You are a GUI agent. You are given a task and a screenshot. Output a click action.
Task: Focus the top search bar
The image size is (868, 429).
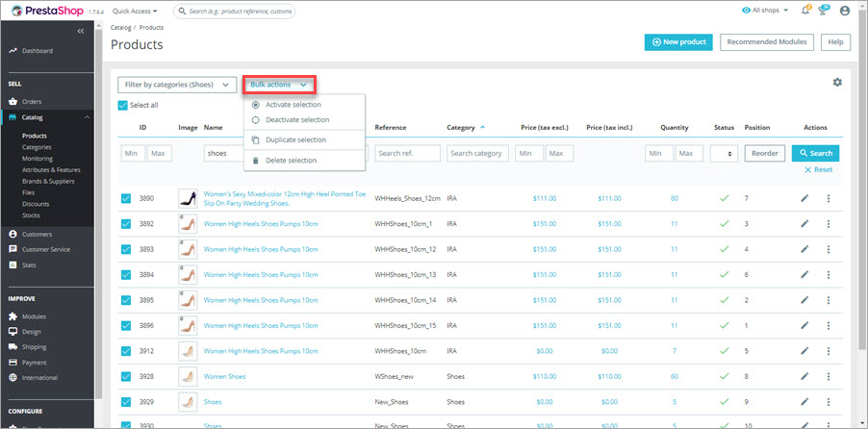click(234, 11)
